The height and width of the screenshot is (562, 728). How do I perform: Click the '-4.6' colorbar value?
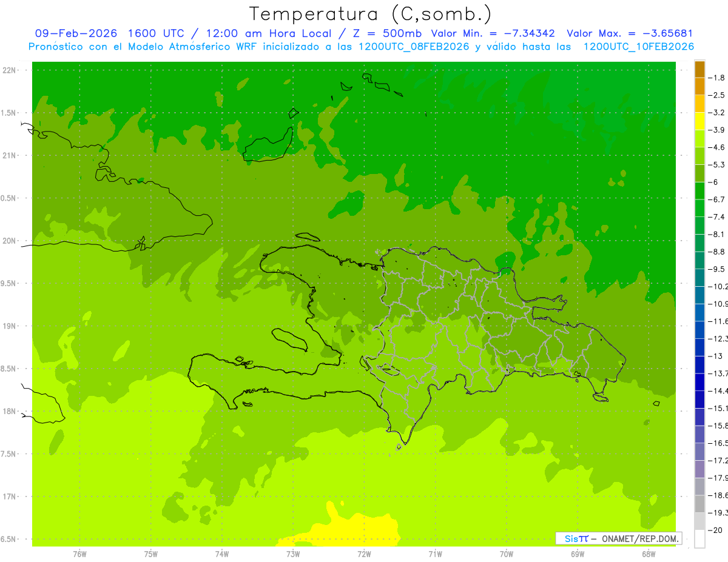pyautogui.click(x=716, y=147)
